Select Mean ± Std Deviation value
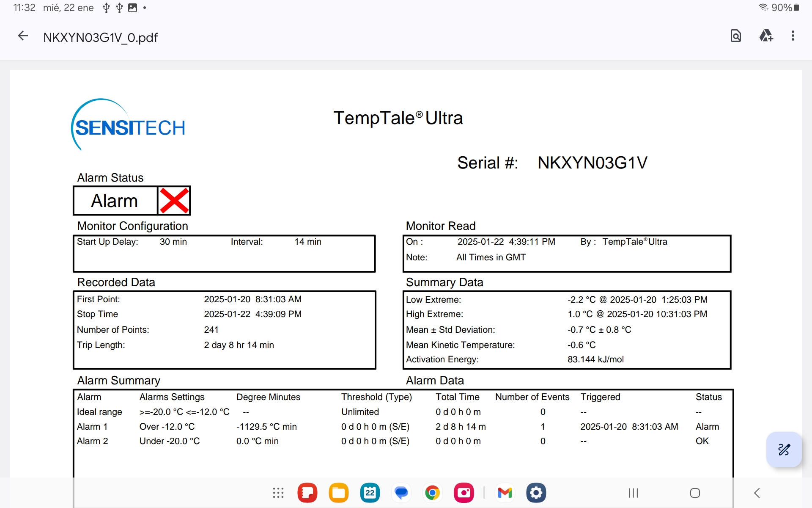The image size is (812, 508). 599,330
